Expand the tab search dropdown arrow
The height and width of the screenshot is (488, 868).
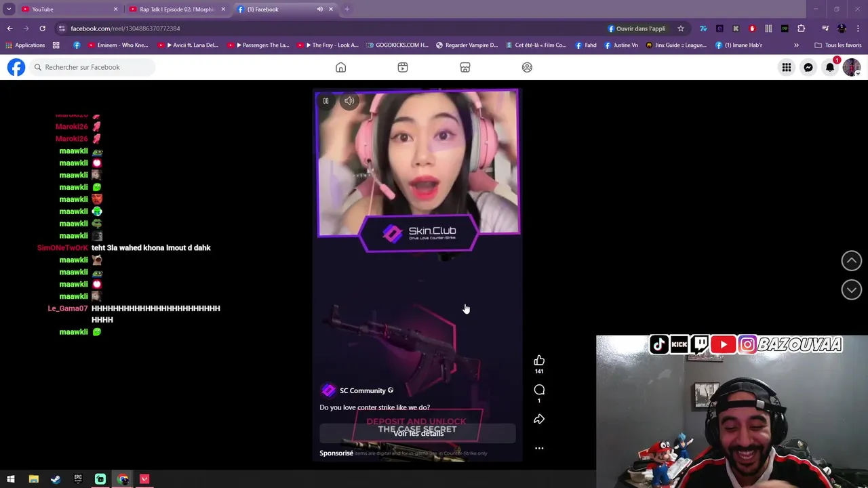9,9
